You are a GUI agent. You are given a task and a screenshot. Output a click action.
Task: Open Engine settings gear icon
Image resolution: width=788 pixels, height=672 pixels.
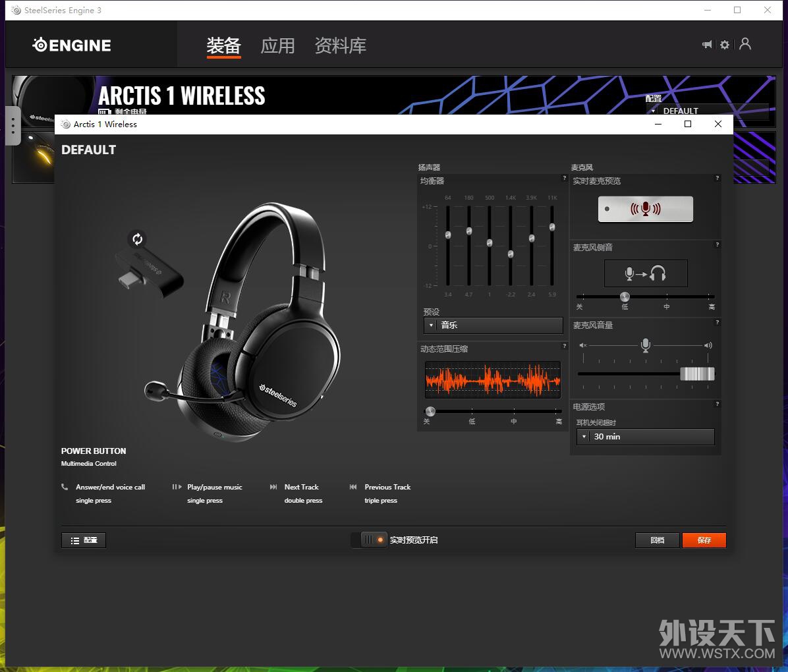click(725, 45)
